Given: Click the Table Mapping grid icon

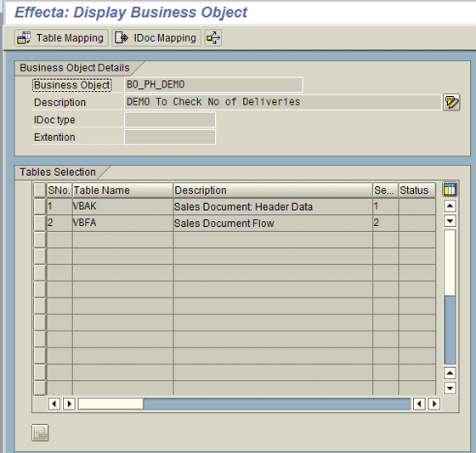Looking at the screenshot, I should pos(24,38).
